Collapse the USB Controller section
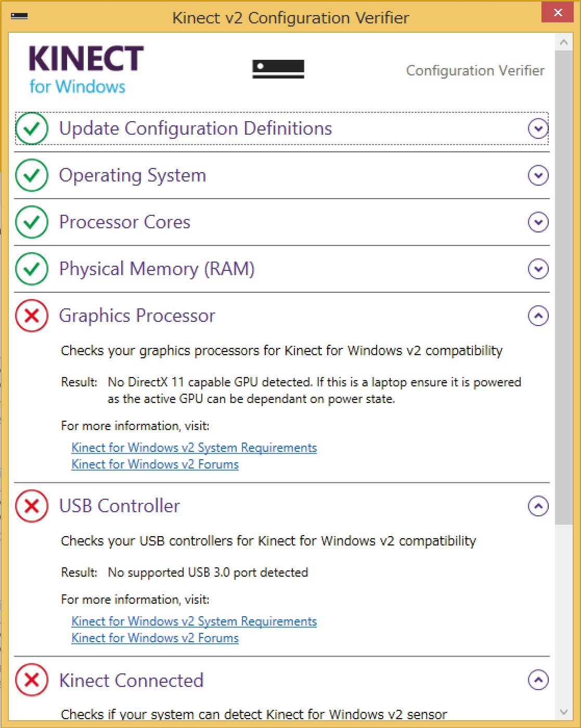 538,506
